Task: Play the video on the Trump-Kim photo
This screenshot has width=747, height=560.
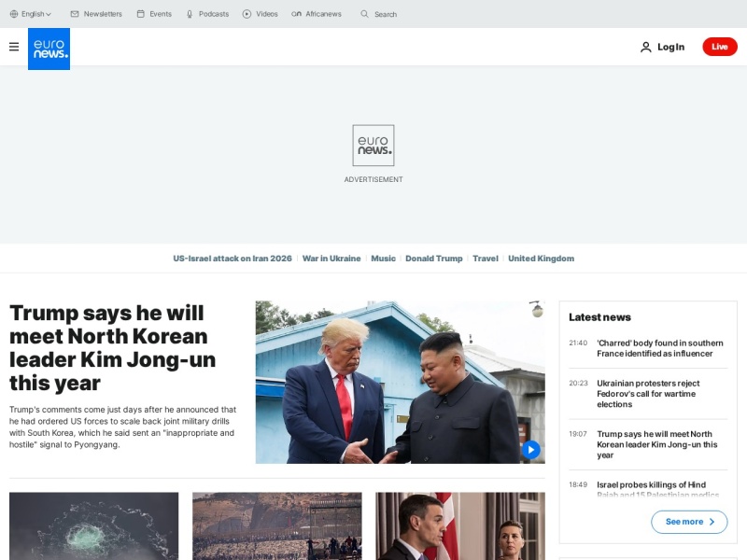Action: (x=531, y=450)
